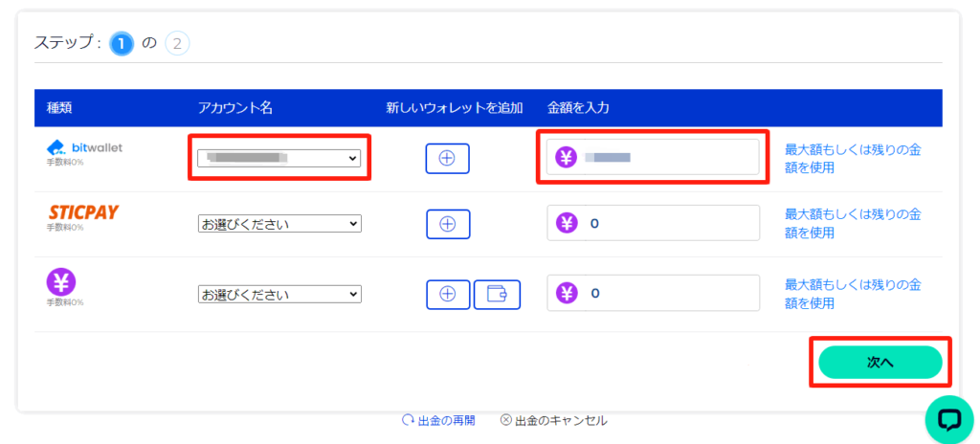980x444 pixels.
Task: Expand STICPAY account dropdown お選びください
Action: 279,224
